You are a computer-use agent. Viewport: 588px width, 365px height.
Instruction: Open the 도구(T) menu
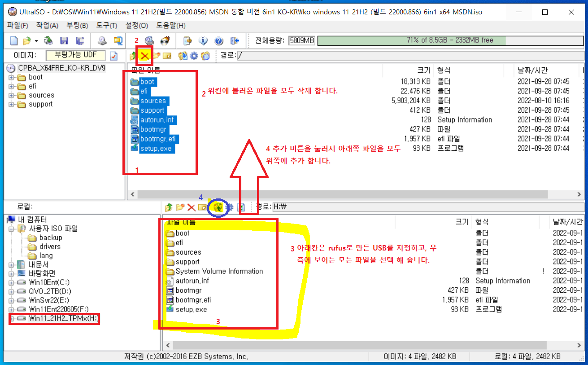point(107,26)
